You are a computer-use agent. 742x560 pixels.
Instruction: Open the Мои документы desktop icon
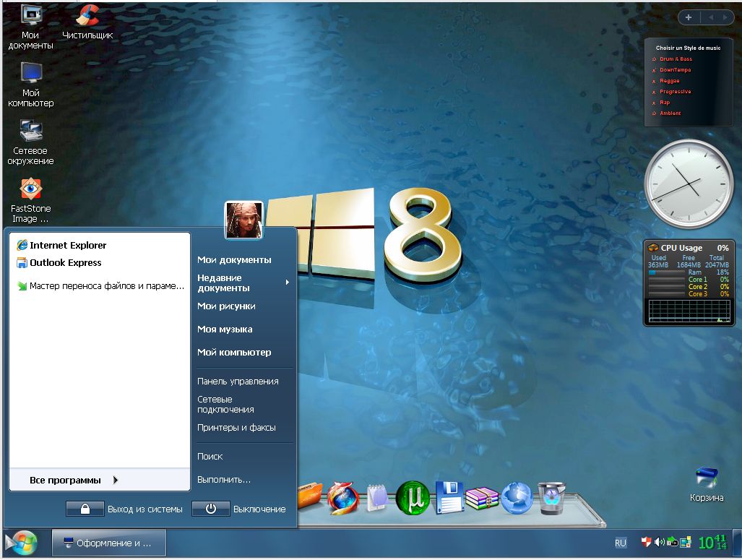31,26
